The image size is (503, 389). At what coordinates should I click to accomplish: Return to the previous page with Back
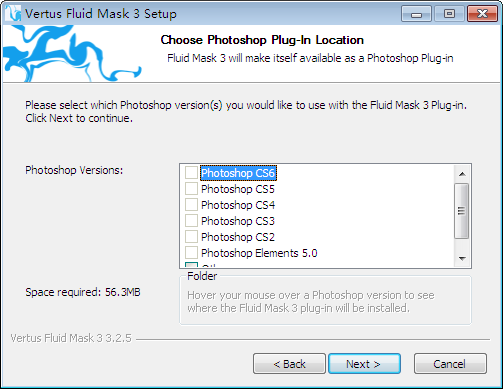[x=289, y=364]
